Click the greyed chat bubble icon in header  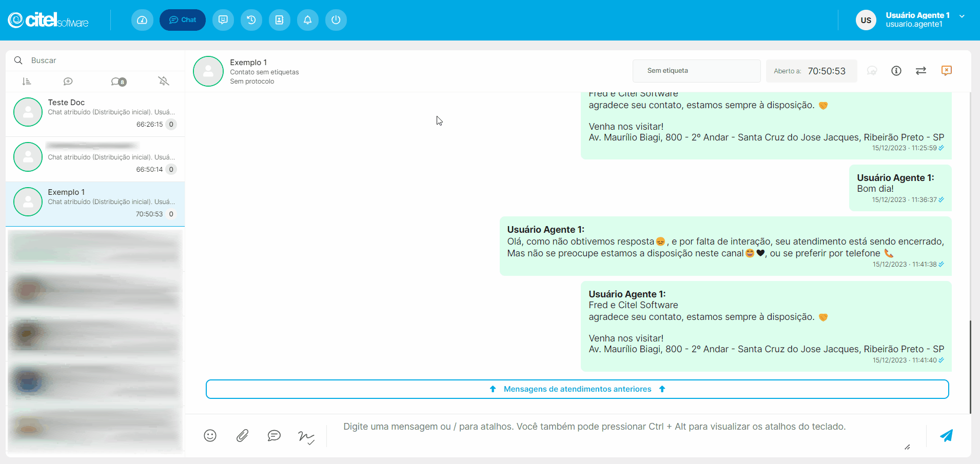click(x=872, y=71)
